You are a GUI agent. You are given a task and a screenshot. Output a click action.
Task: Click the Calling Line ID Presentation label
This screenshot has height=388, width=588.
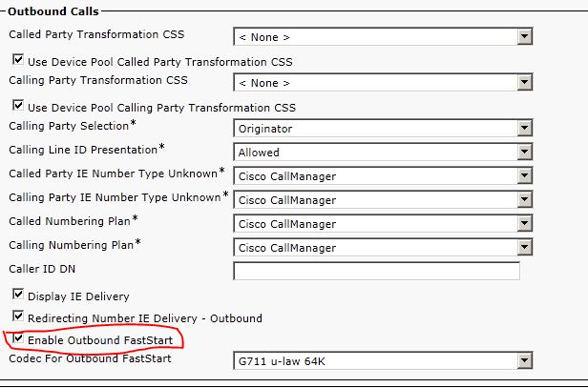(x=83, y=150)
